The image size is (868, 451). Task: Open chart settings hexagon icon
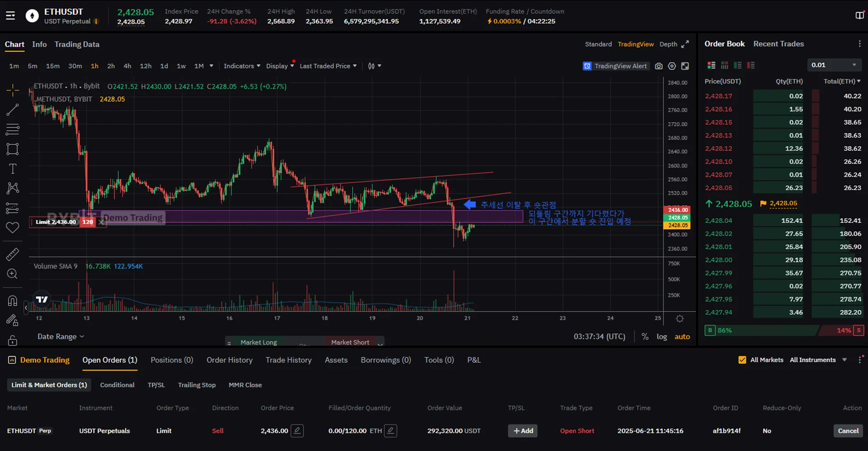[672, 66]
